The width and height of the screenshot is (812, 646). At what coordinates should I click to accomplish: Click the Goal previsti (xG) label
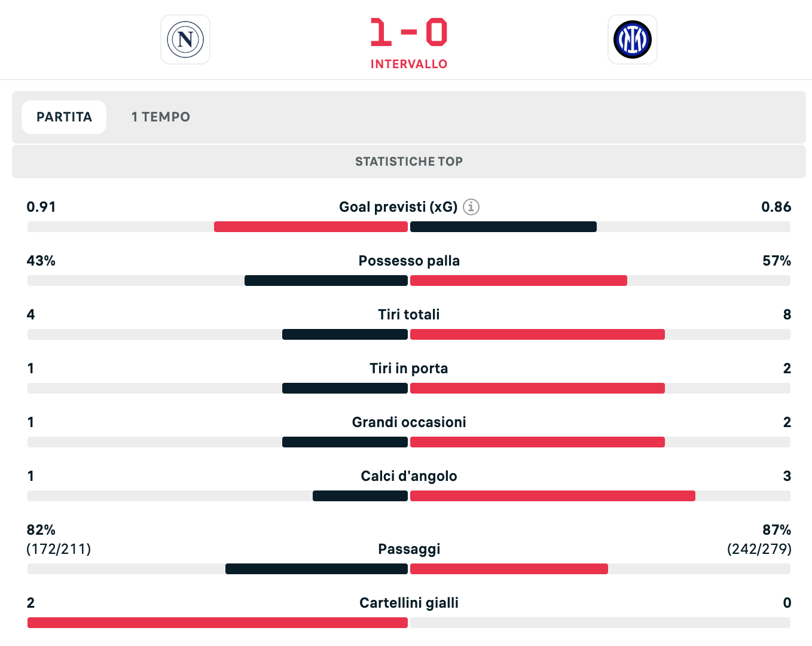click(x=398, y=207)
